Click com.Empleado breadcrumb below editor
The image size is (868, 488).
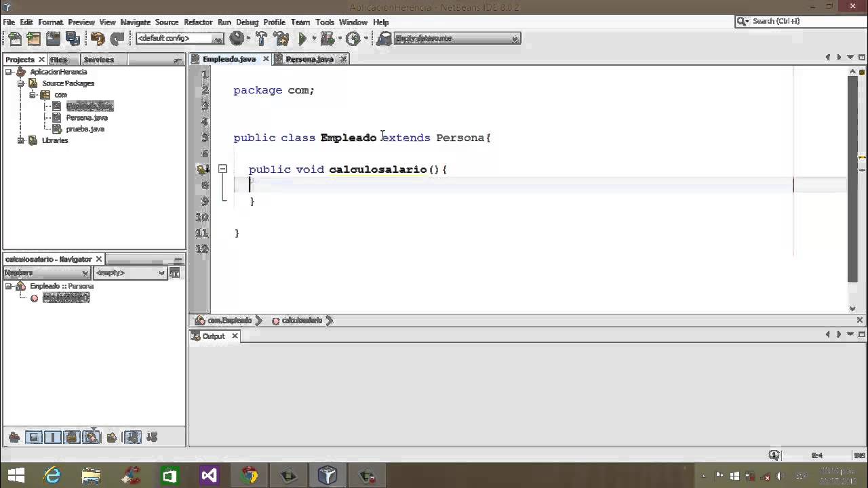point(230,321)
